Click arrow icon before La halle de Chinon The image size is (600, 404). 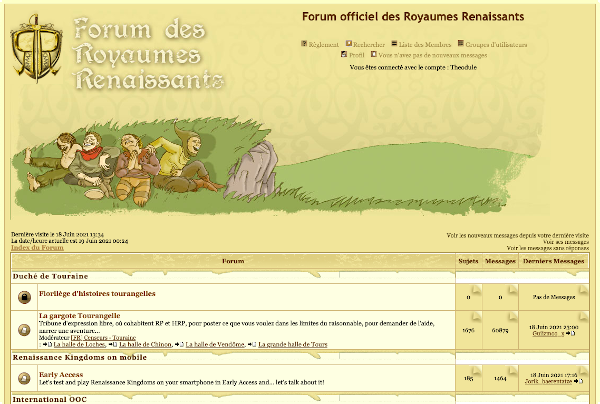(x=113, y=344)
